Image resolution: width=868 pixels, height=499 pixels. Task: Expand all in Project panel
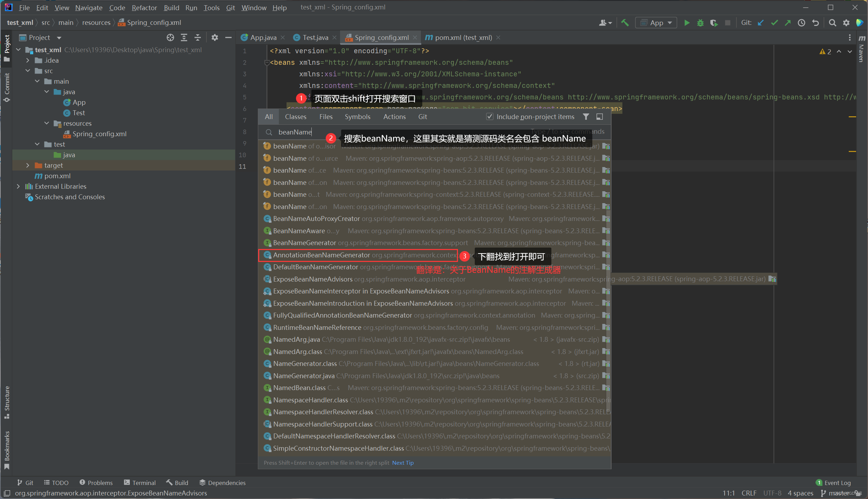coord(184,37)
